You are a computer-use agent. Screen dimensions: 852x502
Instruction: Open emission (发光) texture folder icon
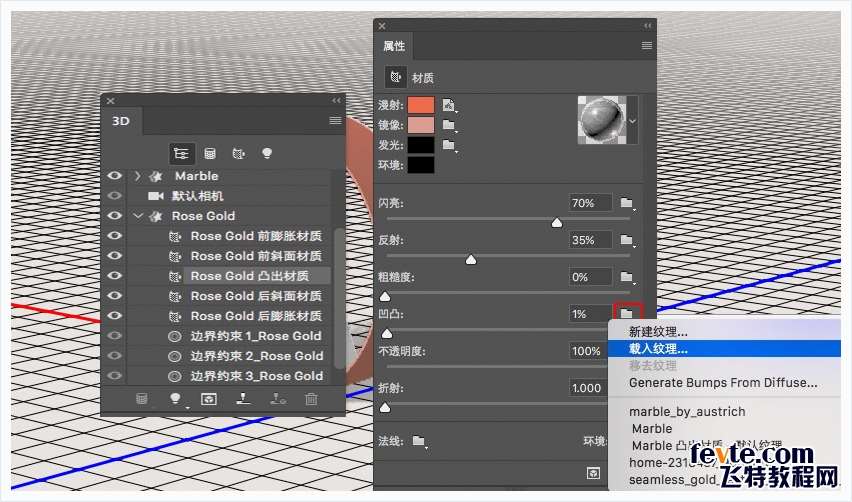(449, 145)
